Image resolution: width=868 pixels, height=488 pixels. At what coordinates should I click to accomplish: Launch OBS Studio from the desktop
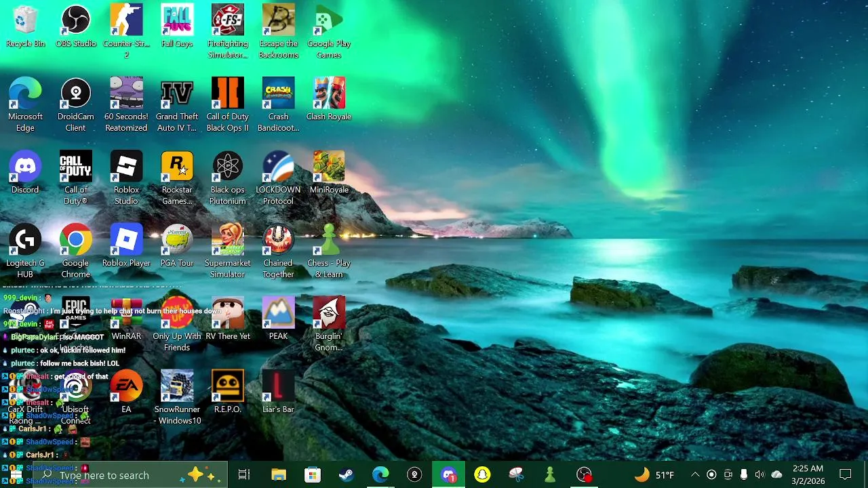[76, 27]
